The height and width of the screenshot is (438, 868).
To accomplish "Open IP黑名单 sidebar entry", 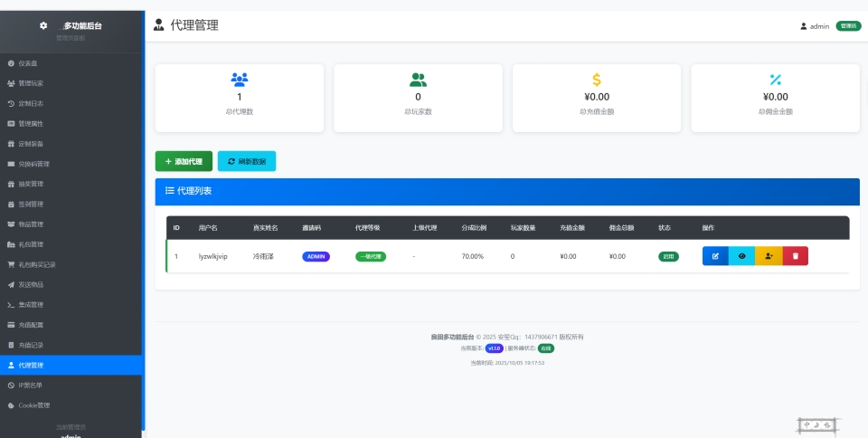I will coord(31,385).
